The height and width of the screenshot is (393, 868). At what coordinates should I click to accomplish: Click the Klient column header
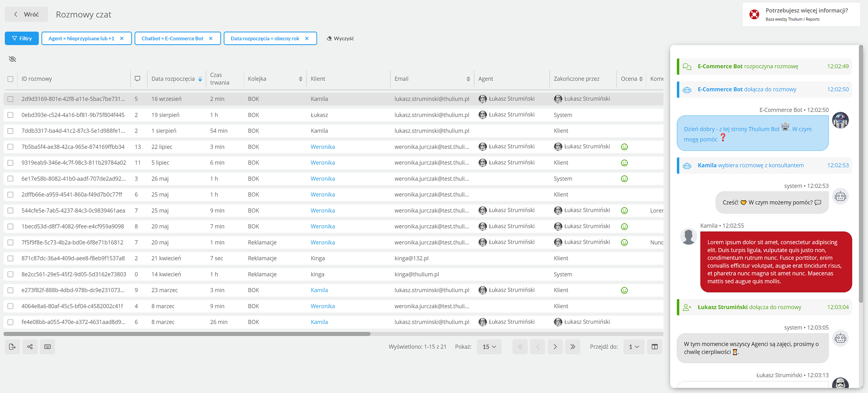(x=318, y=79)
